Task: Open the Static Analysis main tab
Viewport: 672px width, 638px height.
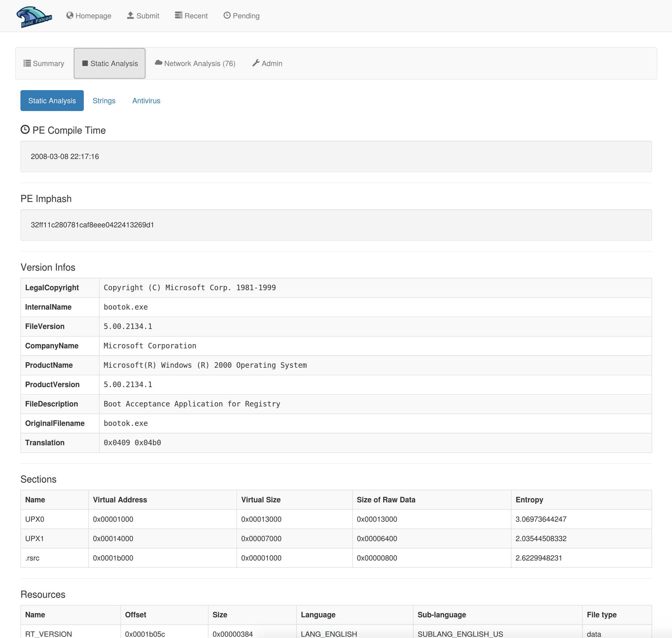Action: (x=110, y=64)
